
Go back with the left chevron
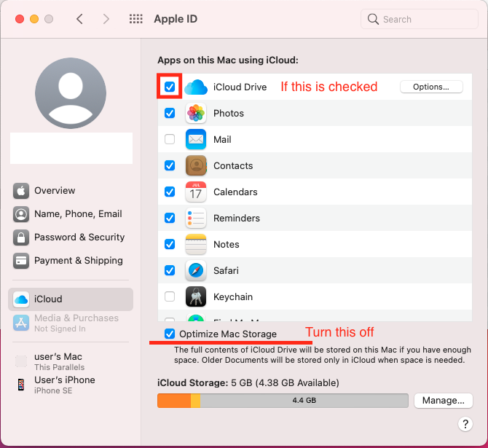point(79,19)
